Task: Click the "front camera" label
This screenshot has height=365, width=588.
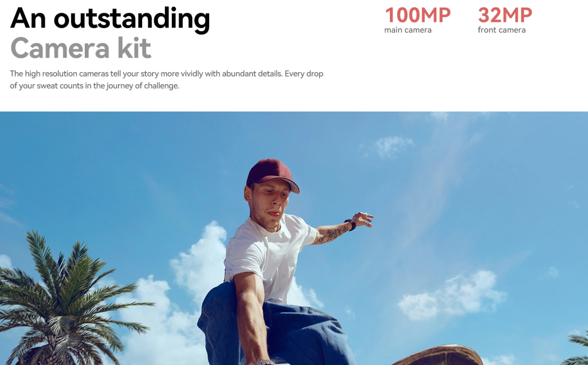Action: (x=502, y=30)
